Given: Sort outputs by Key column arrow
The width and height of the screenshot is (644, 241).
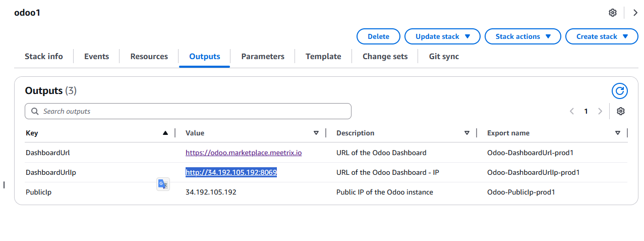Looking at the screenshot, I should pyautogui.click(x=165, y=133).
